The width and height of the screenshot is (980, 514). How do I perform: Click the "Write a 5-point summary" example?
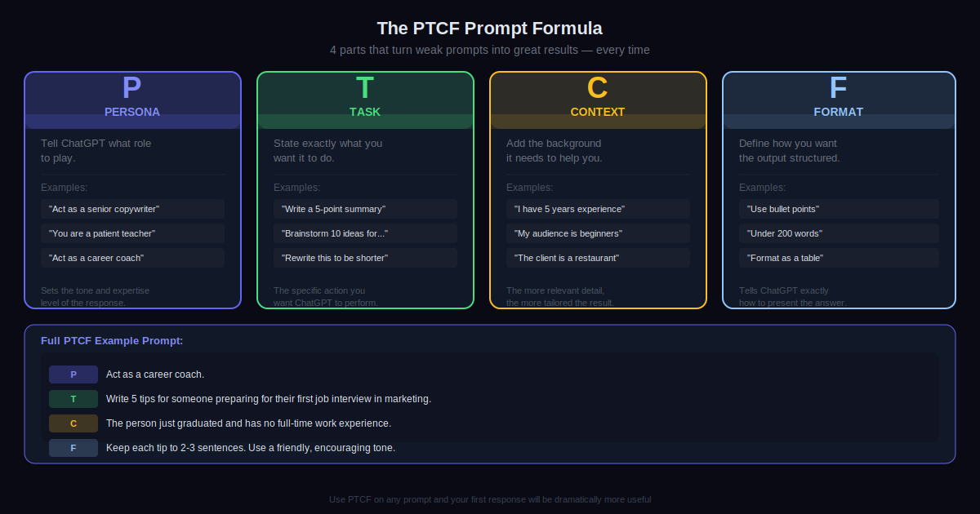365,209
